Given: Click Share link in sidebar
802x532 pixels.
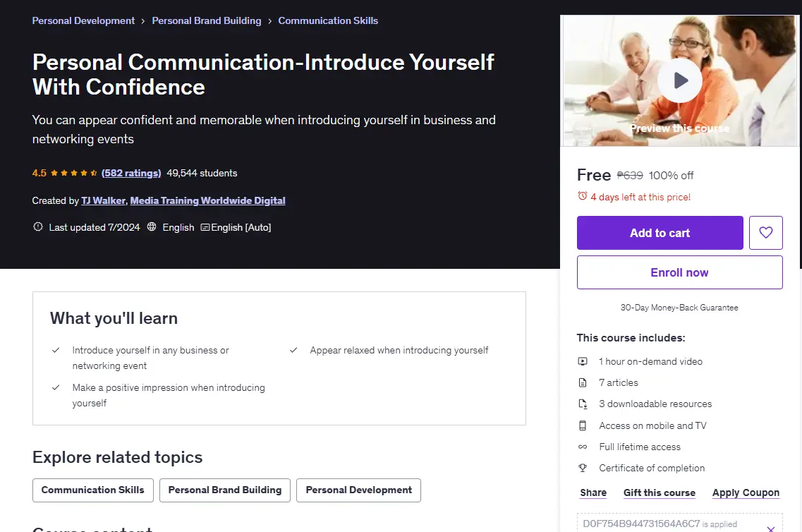Looking at the screenshot, I should (593, 492).
